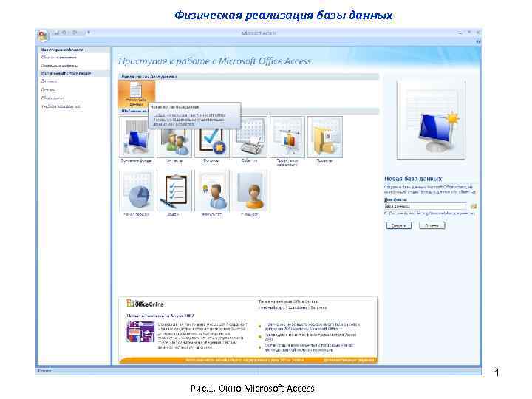532x399 pixels.
Task: Click the left link in the orange bar
Action: 245,360
